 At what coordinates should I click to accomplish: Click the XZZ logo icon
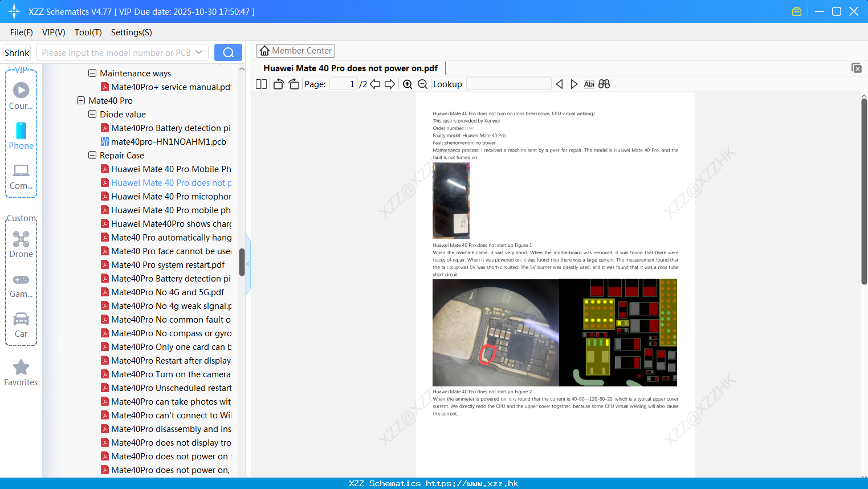point(14,11)
